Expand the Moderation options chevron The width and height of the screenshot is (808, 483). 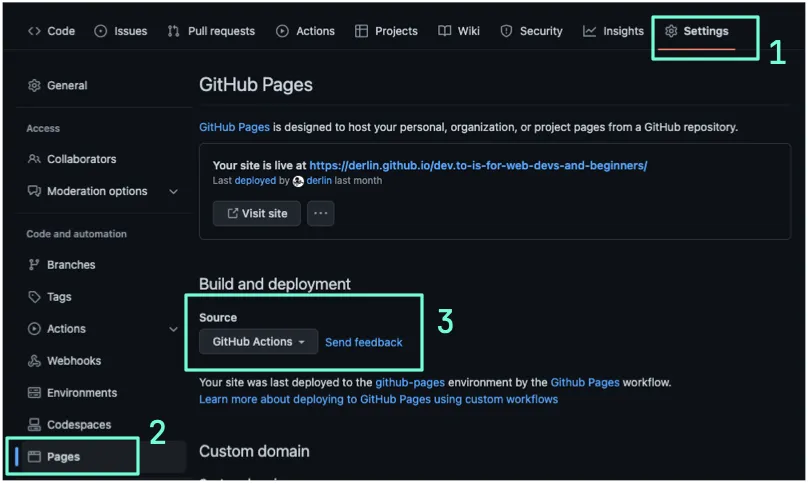click(173, 191)
